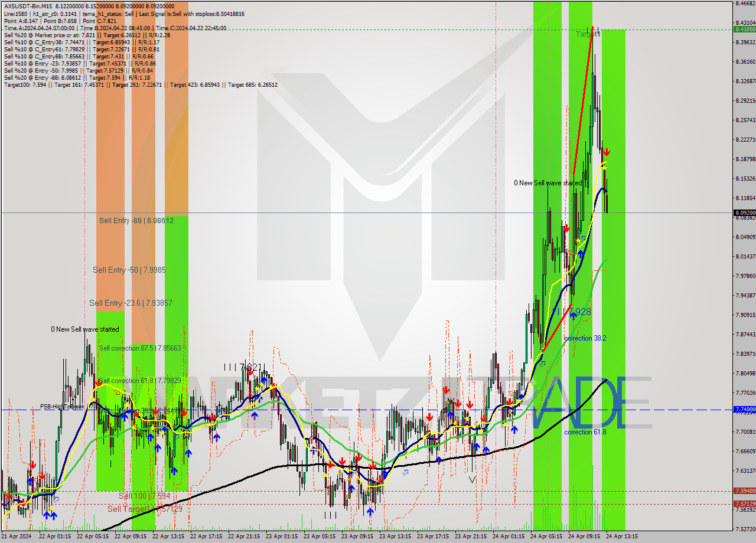Click the 'I I I 7.821' wave label
The height and width of the screenshot is (543, 756).
pos(242,367)
